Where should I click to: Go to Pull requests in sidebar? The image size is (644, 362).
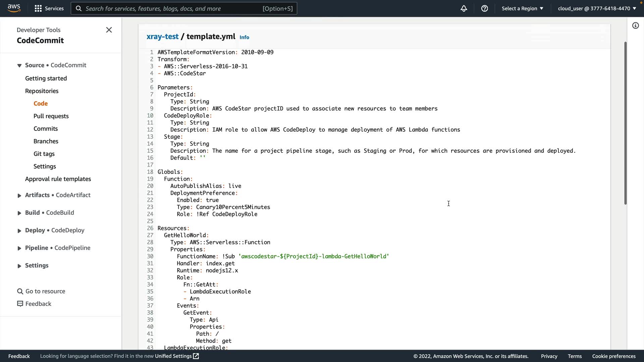click(51, 116)
